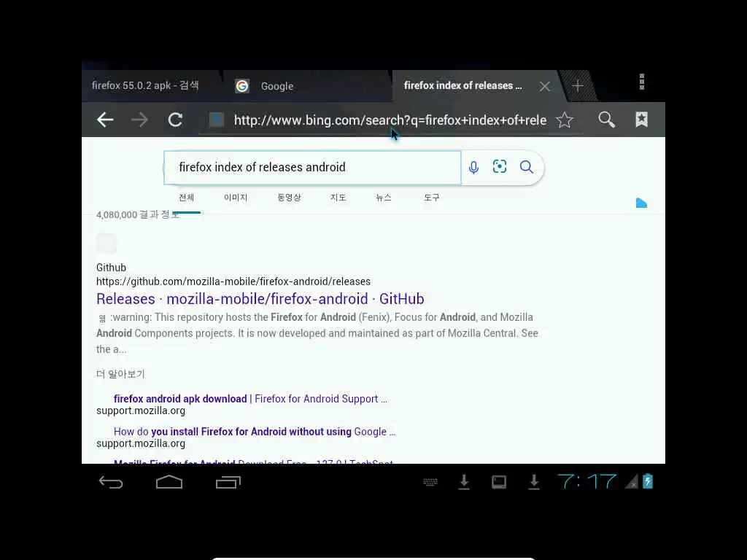Reload the page with refresh icon
The width and height of the screenshot is (747, 560).
tap(175, 120)
